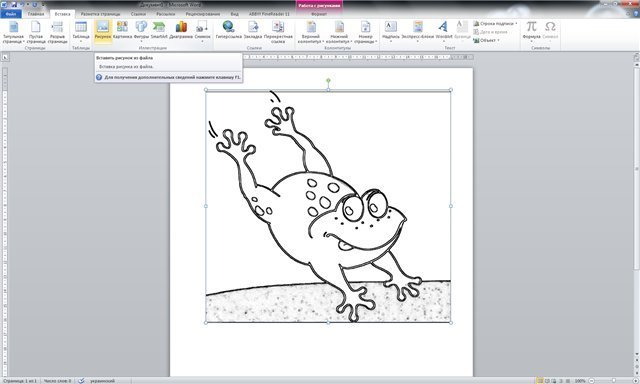Select the print layout view button

[540, 381]
